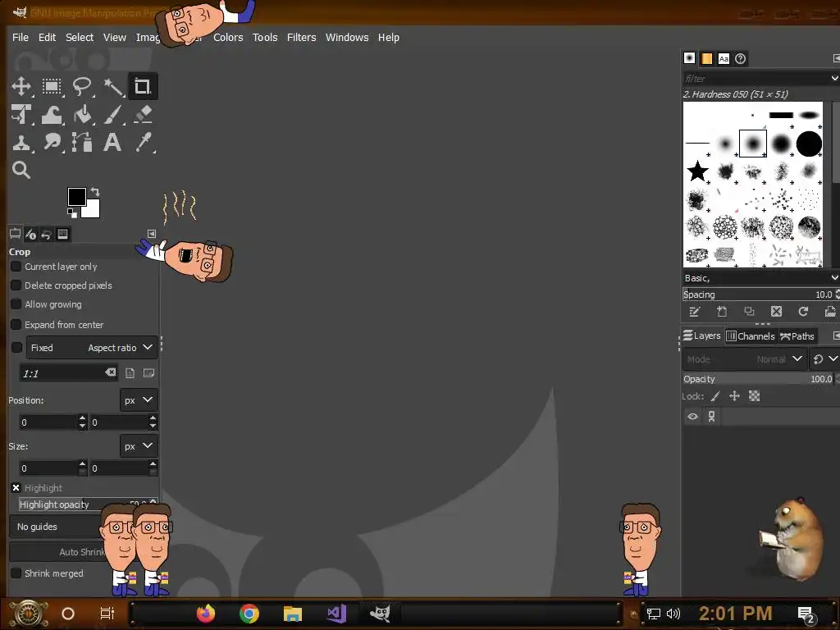This screenshot has width=840, height=630.
Task: Open the Size unit px dropdown
Action: (138, 446)
